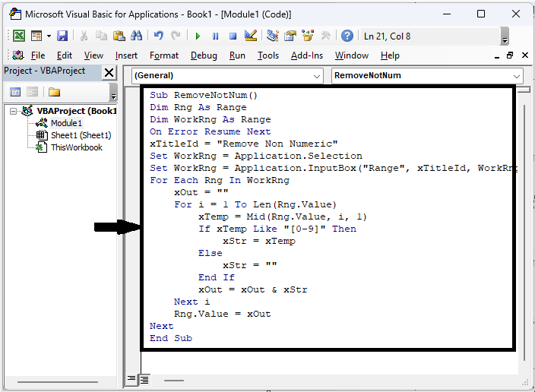Save the workbook with the floppy disk icon
535x392 pixels.
62,36
